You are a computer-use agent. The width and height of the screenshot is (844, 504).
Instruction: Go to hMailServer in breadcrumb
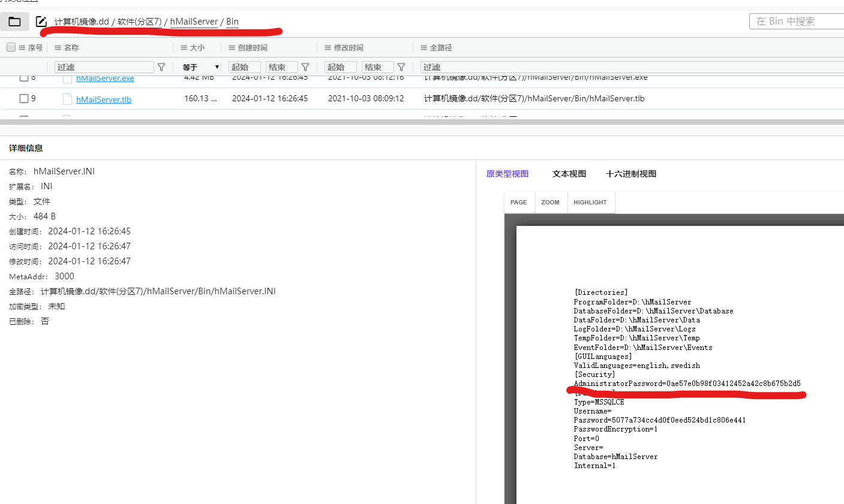(194, 22)
